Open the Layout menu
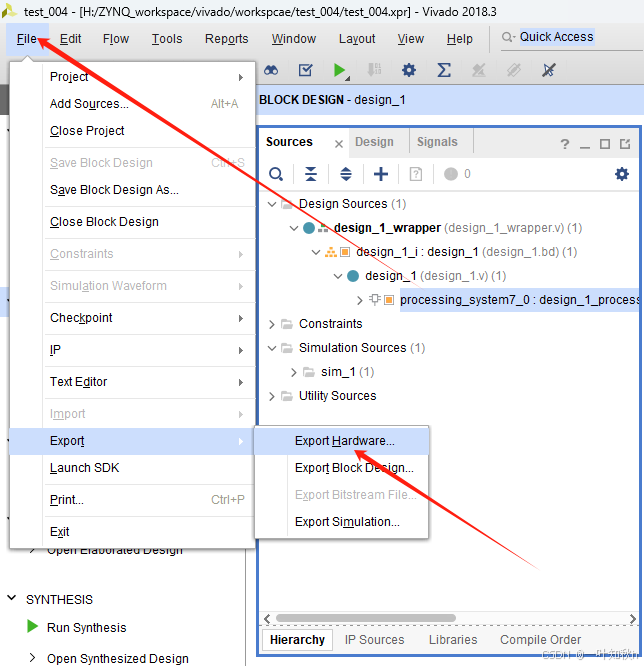Screen dimensions: 644x666 (x=357, y=39)
